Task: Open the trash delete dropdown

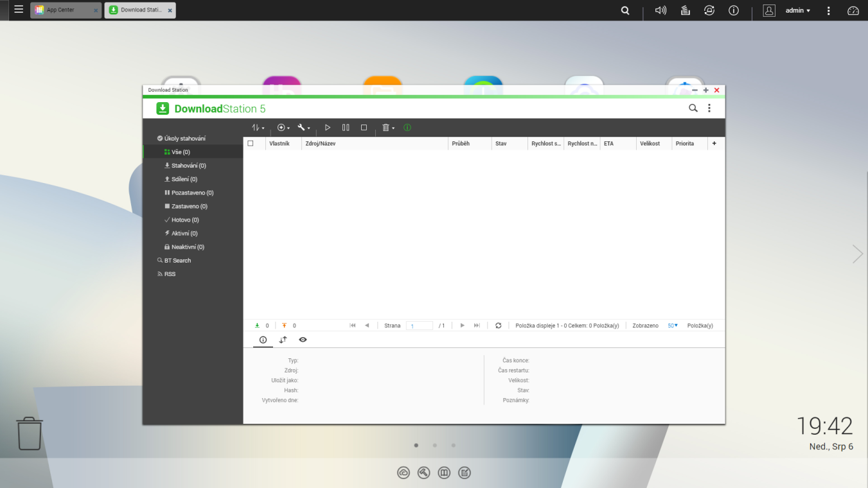Action: [388, 128]
